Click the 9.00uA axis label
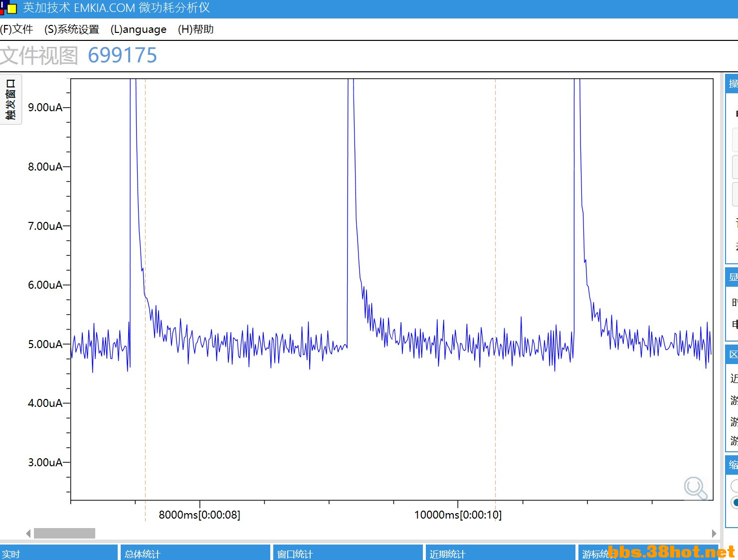The width and height of the screenshot is (738, 560). pos(45,107)
